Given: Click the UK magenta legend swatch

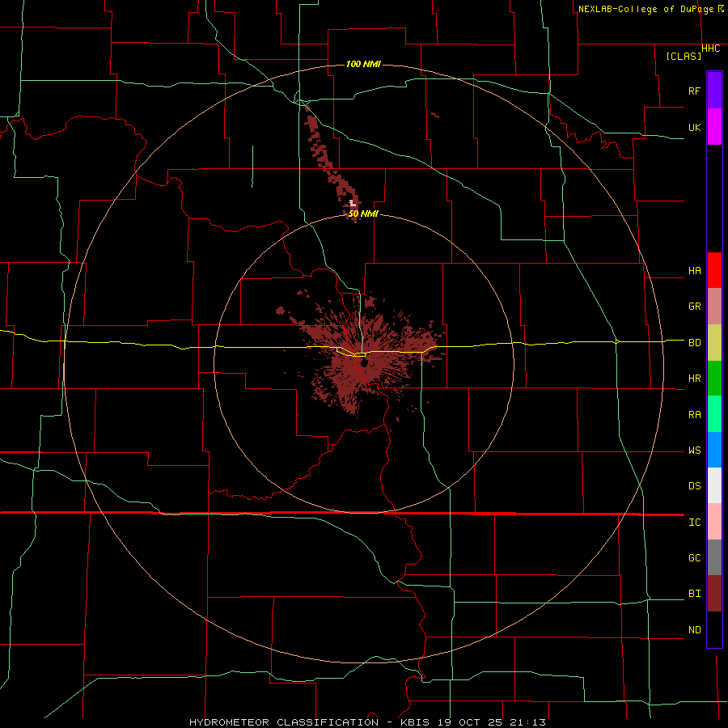Looking at the screenshot, I should (714, 127).
